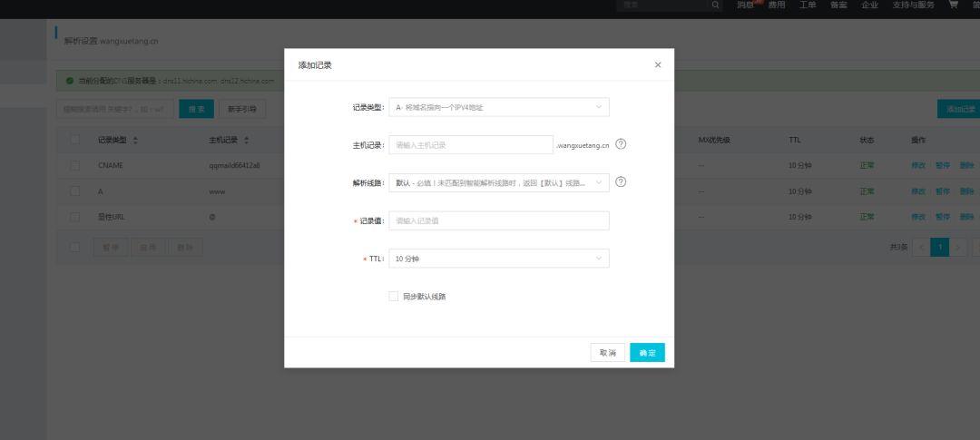The width and height of the screenshot is (980, 440).
Task: Expand the 记录类型 dropdown
Action: 499,107
